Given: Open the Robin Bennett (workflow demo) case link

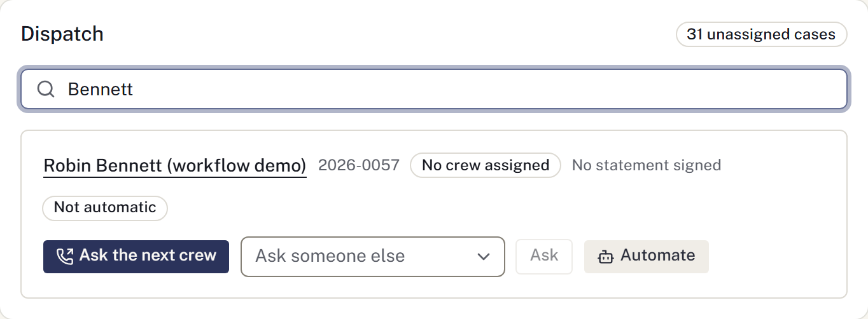Looking at the screenshot, I should [x=175, y=166].
